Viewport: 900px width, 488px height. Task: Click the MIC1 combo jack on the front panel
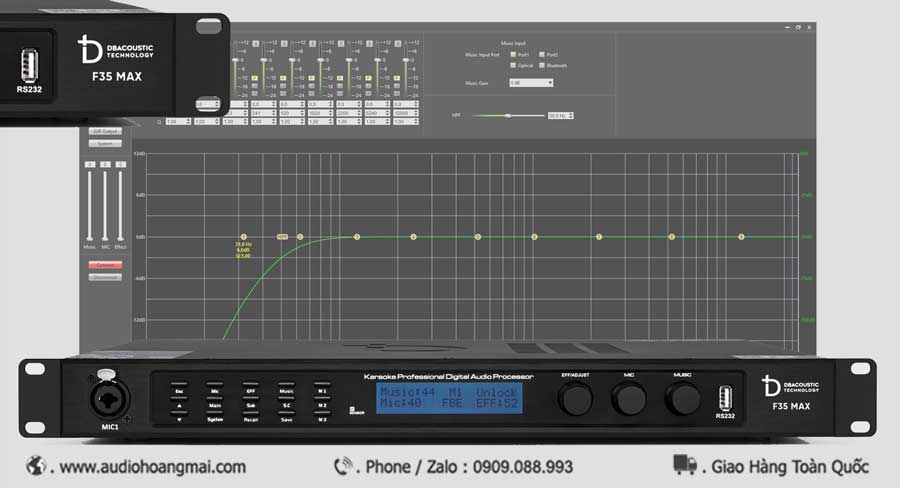[109, 398]
